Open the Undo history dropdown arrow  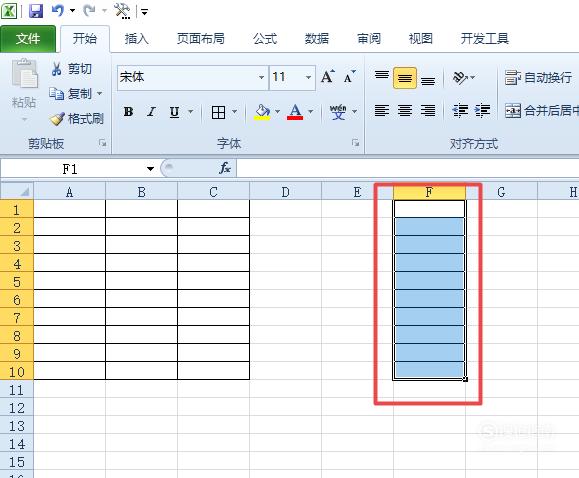point(73,11)
